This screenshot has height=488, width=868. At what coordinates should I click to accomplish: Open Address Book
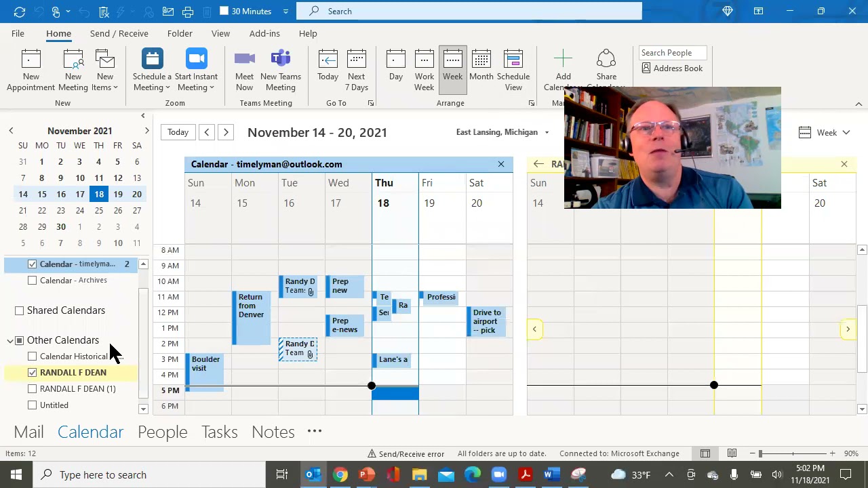pos(672,68)
